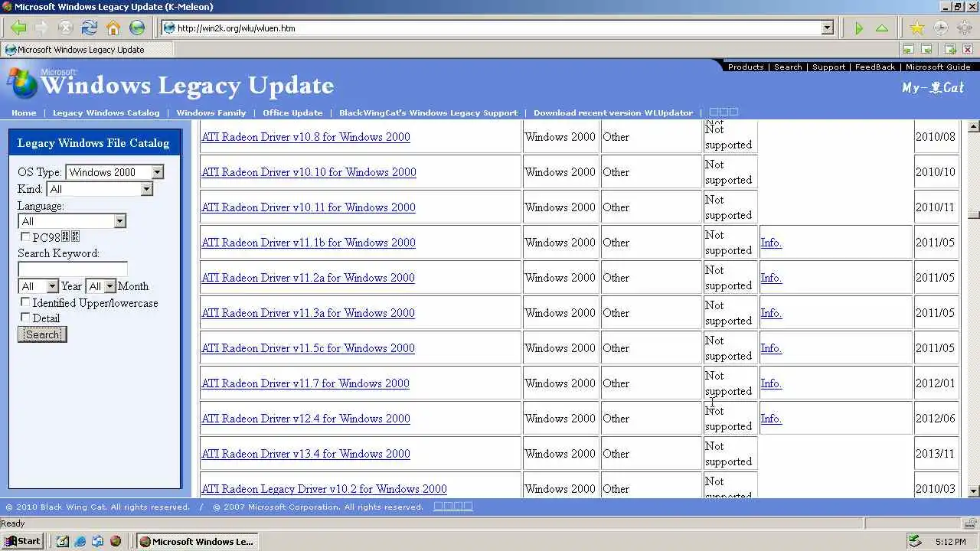The width and height of the screenshot is (980, 551).
Task: Go back using the green back arrow
Action: pyautogui.click(x=18, y=28)
